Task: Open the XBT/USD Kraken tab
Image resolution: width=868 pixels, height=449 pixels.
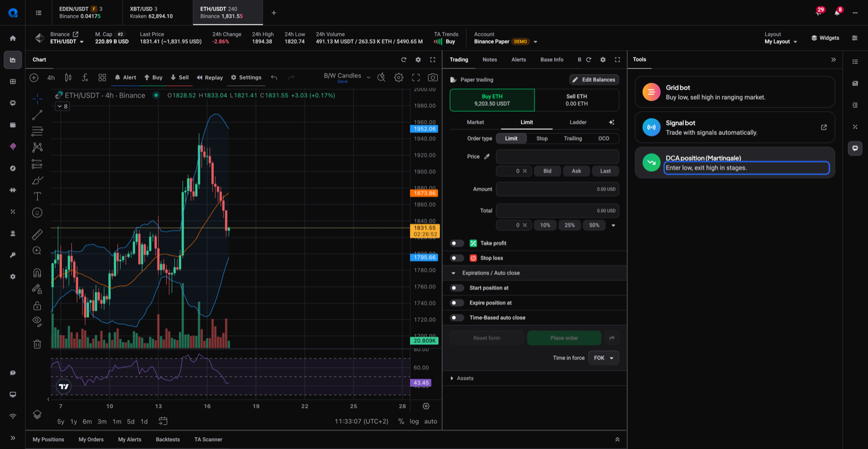Action: click(x=157, y=12)
